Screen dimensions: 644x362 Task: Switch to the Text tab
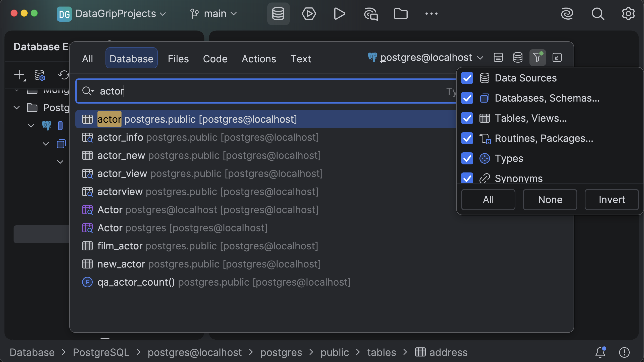301,59
